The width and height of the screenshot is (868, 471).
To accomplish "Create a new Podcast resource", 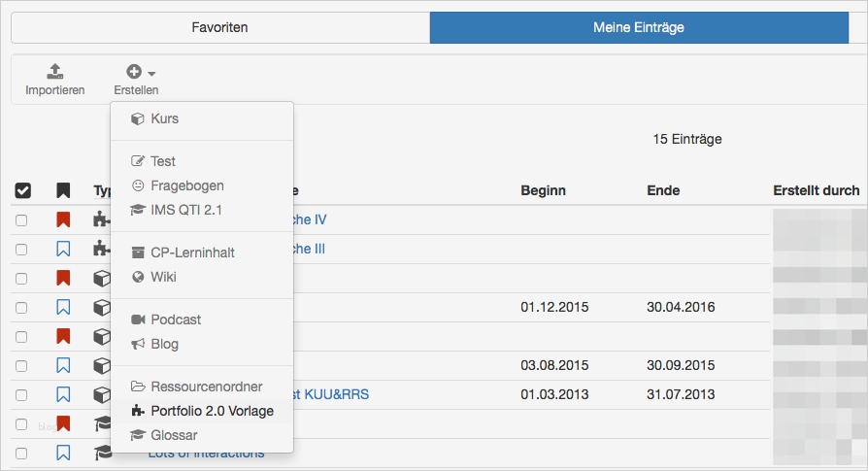I will tap(202, 320).
